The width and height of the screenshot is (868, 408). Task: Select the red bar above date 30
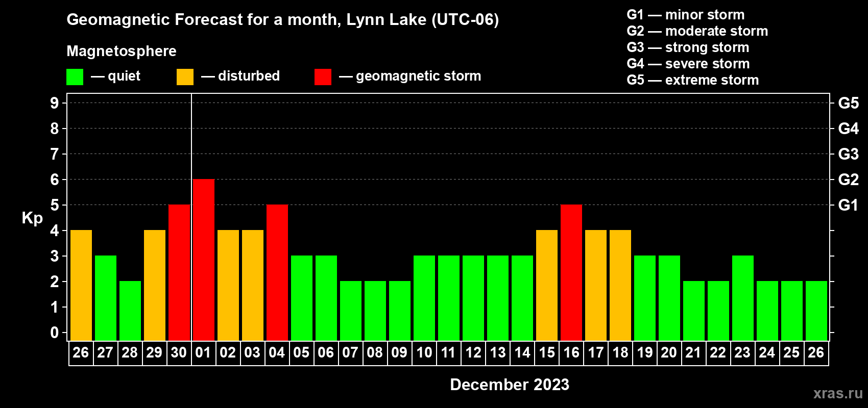(179, 273)
